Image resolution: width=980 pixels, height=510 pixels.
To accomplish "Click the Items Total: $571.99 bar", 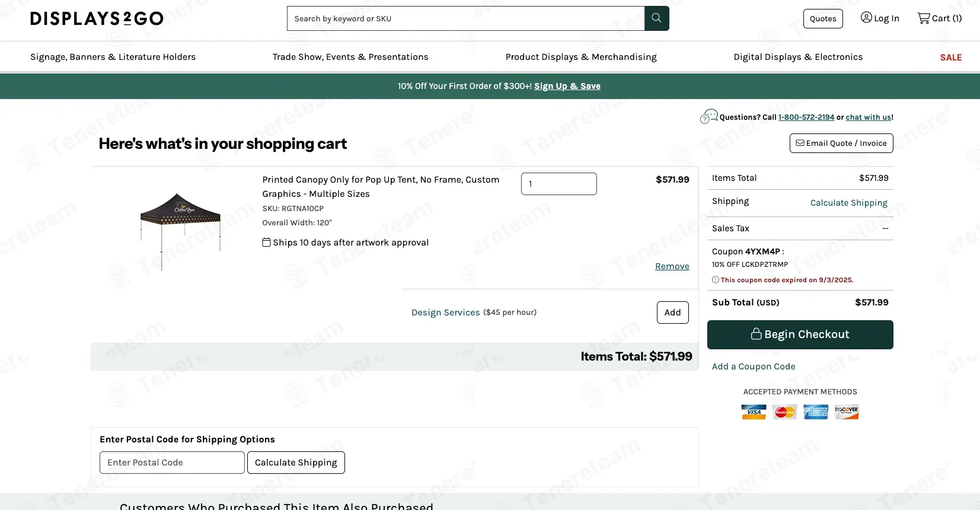I will (x=395, y=356).
